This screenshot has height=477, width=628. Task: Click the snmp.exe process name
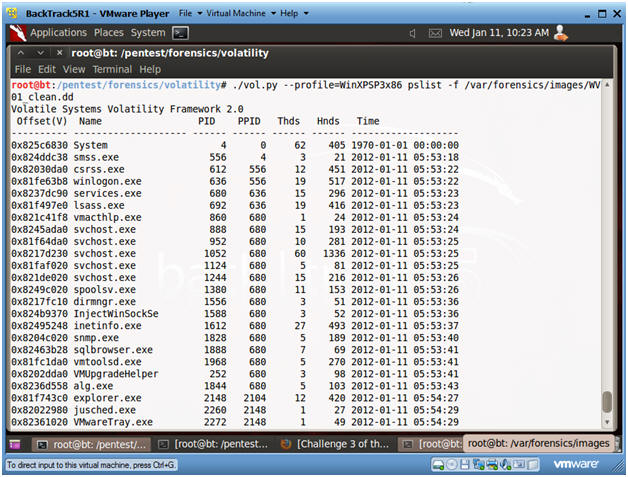coord(96,338)
